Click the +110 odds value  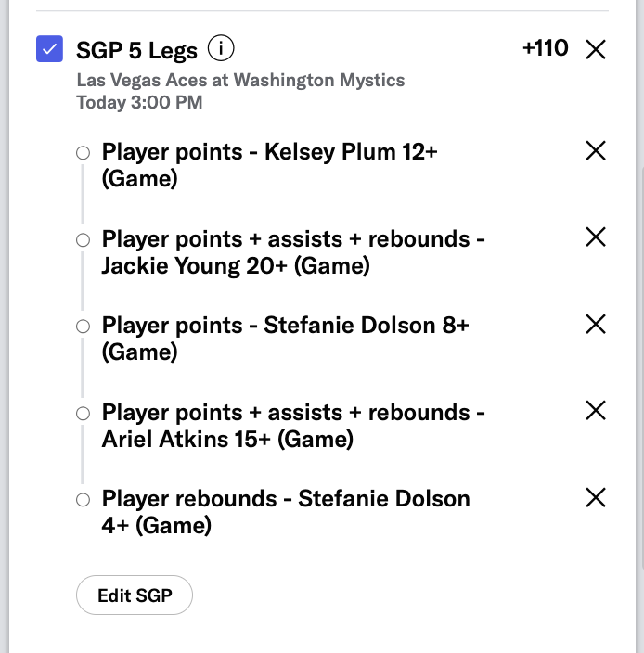546,48
